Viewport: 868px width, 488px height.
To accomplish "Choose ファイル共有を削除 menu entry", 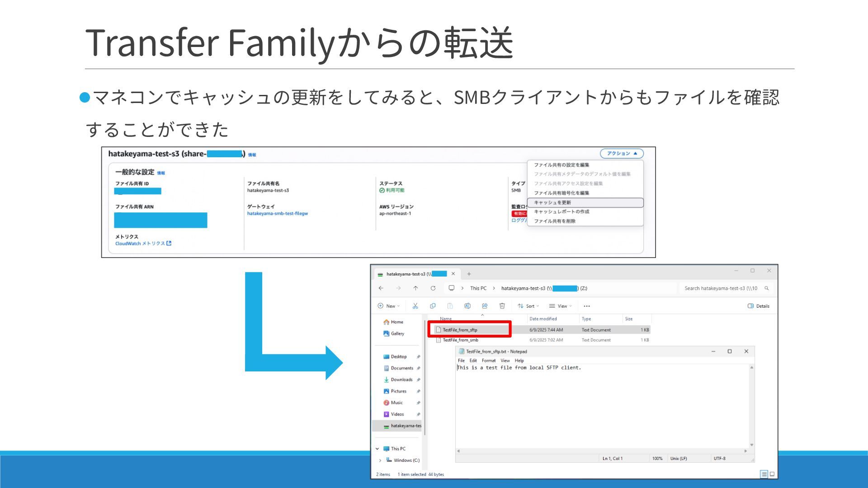I will (x=555, y=221).
